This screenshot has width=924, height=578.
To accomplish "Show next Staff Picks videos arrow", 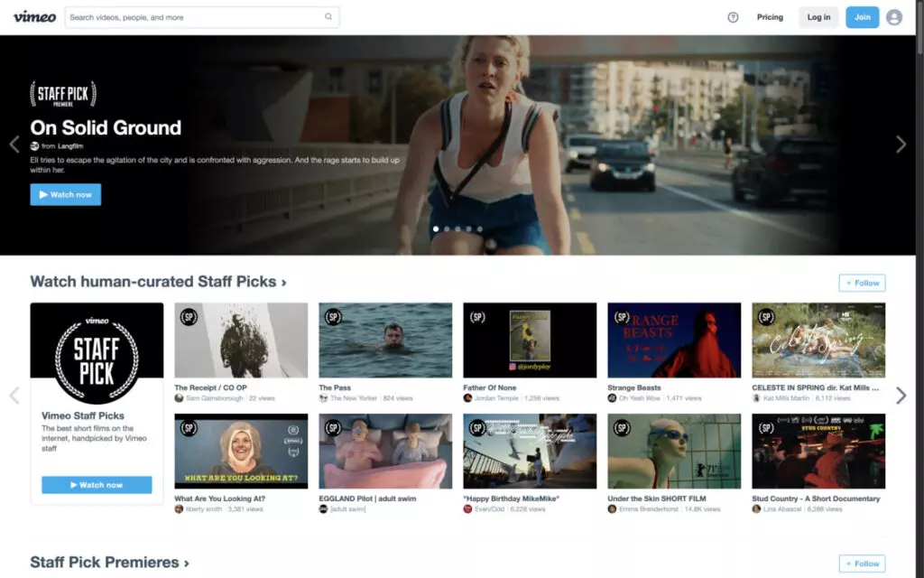I will (x=901, y=396).
